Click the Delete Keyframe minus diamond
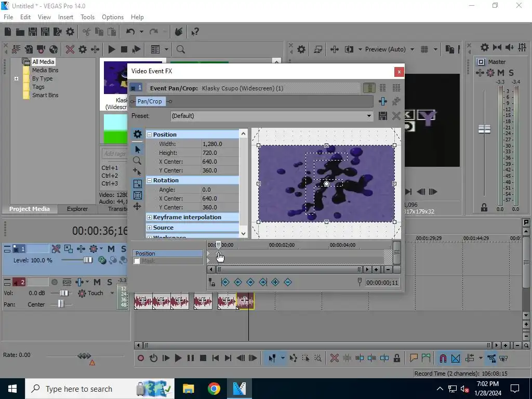The height and width of the screenshot is (399, 532). click(x=288, y=282)
